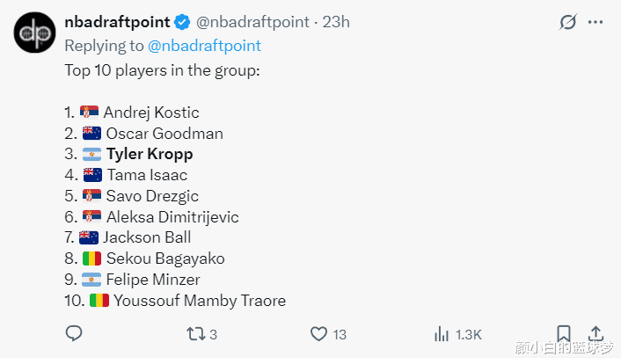Click the @nbadraftpoint handle in header

(252, 22)
